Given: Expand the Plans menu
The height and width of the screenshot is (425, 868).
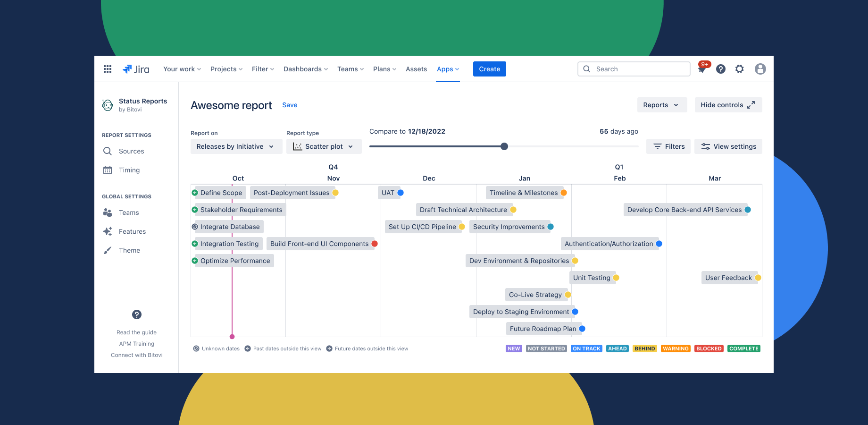Looking at the screenshot, I should pos(384,69).
